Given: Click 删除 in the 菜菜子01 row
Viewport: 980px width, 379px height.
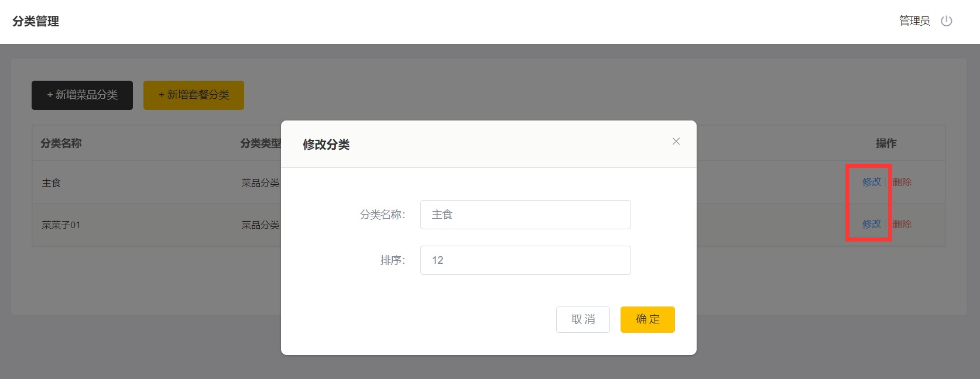Looking at the screenshot, I should click(x=902, y=224).
